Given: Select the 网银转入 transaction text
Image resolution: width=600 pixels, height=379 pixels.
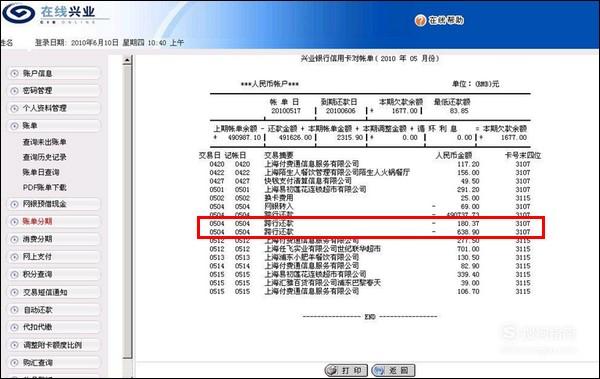Looking at the screenshot, I should click(279, 207).
